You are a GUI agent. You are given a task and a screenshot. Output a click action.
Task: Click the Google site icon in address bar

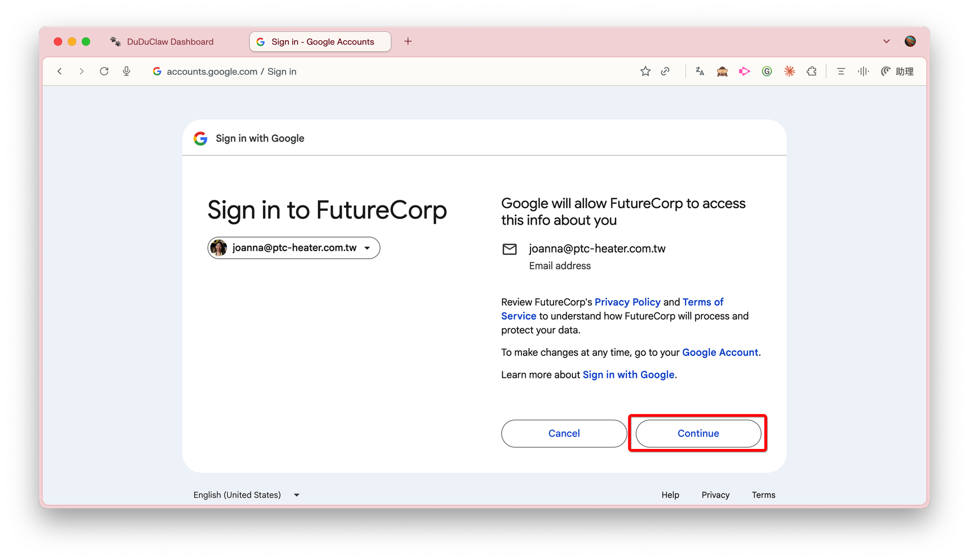click(x=157, y=71)
